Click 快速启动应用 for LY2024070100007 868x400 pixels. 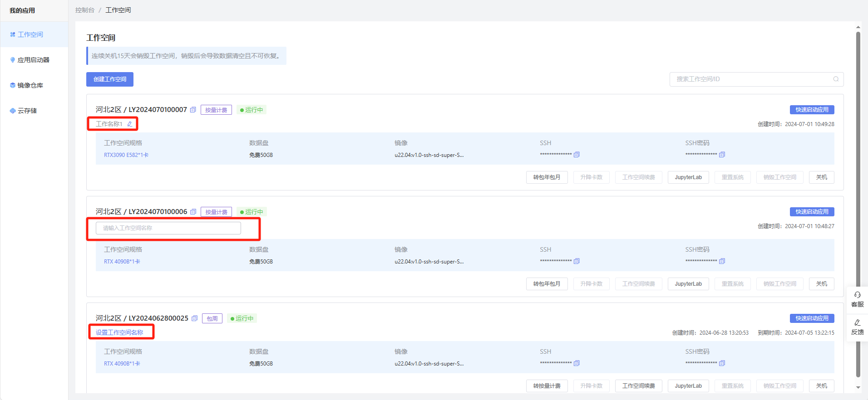[x=812, y=110]
